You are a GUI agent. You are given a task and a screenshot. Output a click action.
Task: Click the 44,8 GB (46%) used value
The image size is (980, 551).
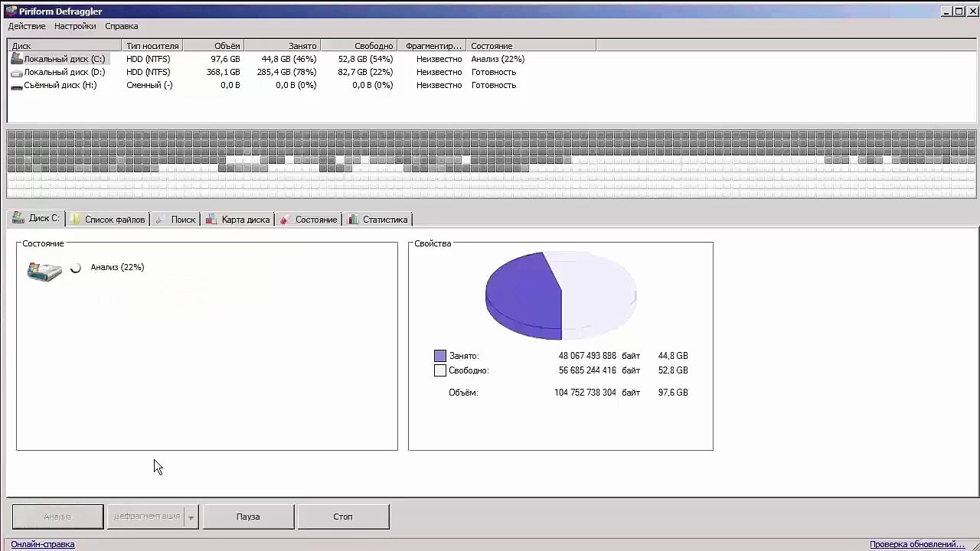pyautogui.click(x=289, y=59)
